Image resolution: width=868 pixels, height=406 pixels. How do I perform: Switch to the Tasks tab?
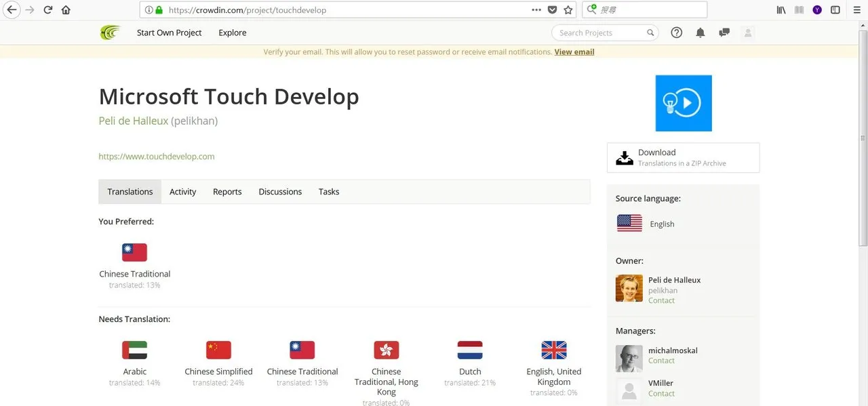point(329,192)
